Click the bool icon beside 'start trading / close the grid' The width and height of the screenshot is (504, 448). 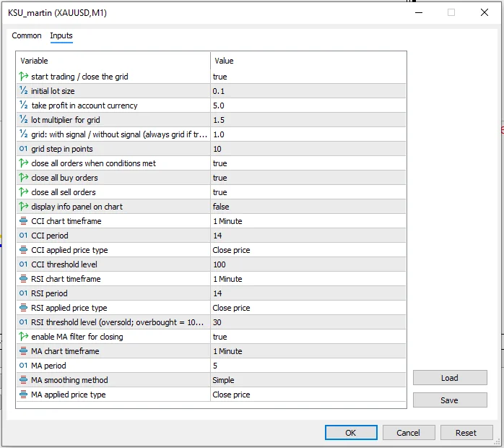point(23,77)
